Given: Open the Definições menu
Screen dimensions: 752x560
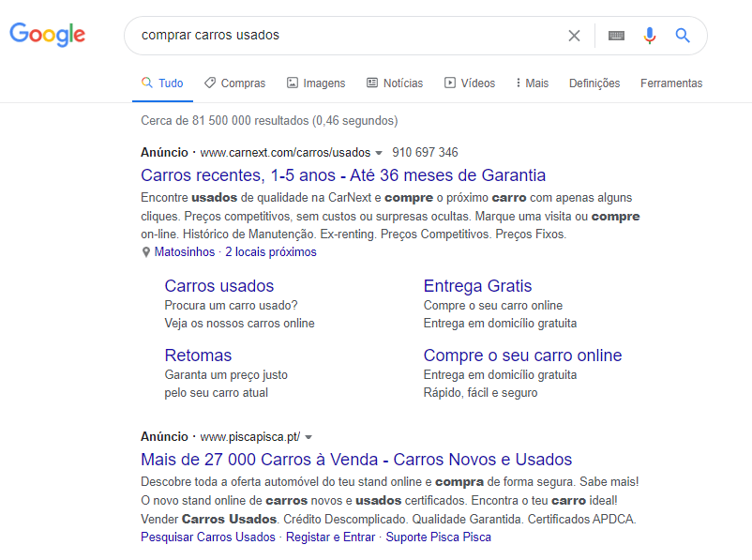Looking at the screenshot, I should 594,83.
